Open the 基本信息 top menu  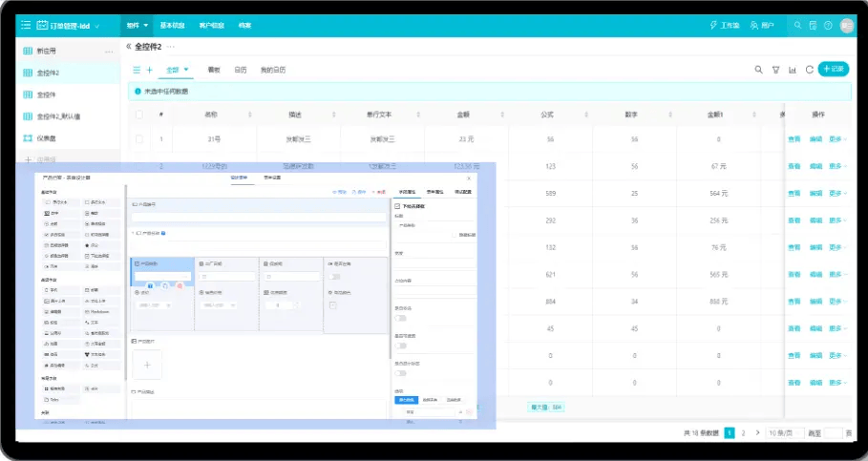tap(173, 25)
